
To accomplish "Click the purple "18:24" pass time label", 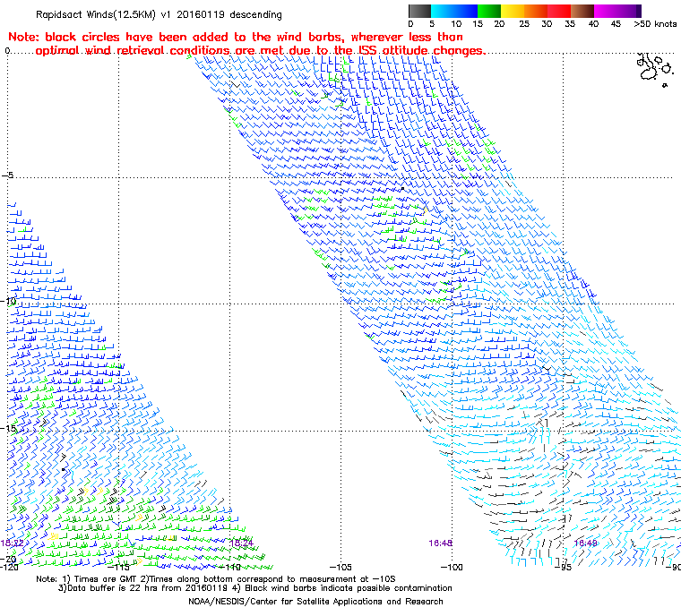I will coord(241,543).
